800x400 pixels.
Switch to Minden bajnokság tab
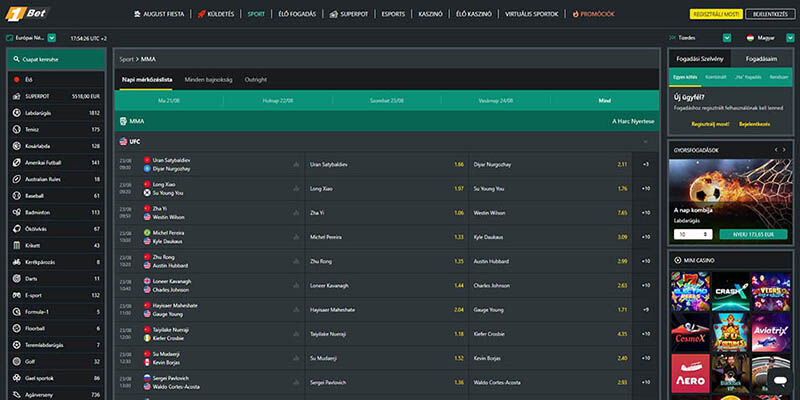pyautogui.click(x=208, y=80)
